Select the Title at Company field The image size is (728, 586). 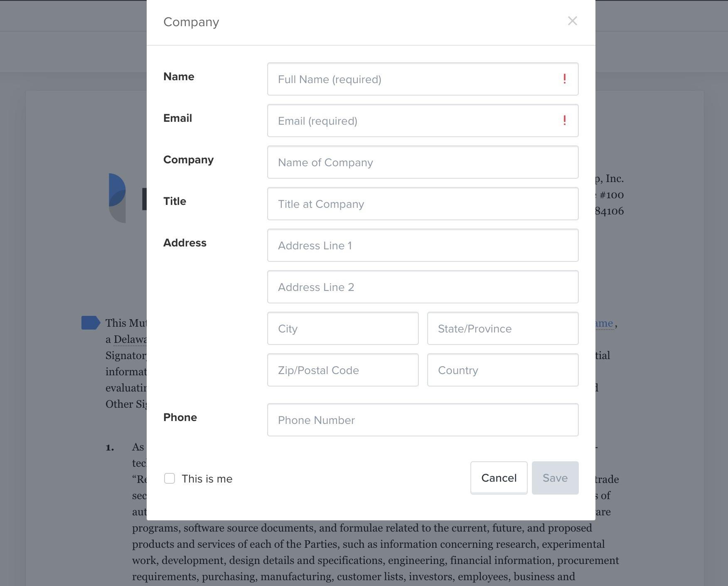pyautogui.click(x=423, y=204)
